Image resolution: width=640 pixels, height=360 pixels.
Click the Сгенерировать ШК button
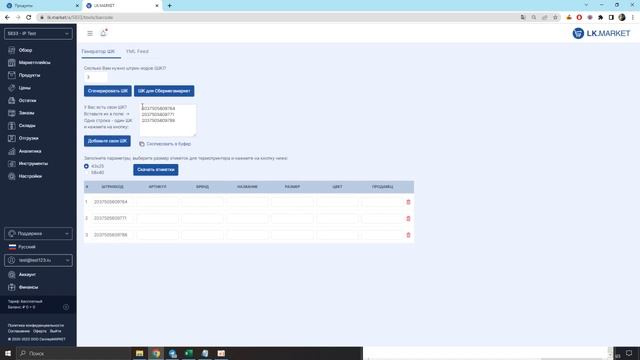tap(108, 91)
